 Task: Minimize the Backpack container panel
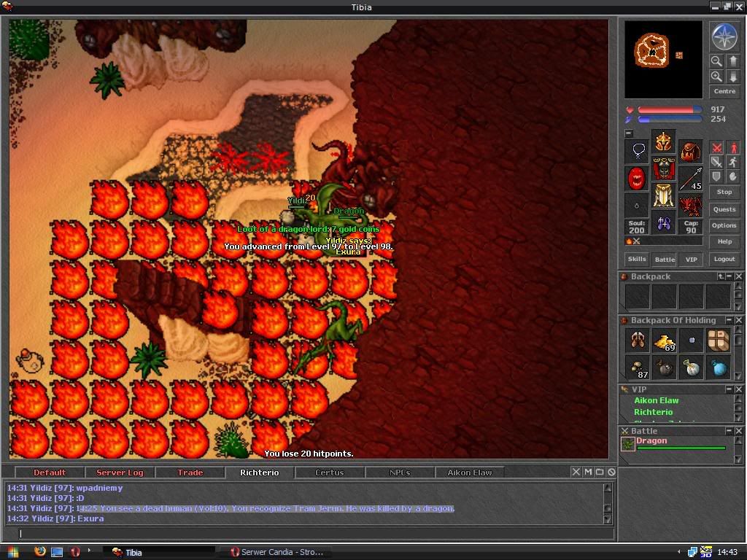point(729,276)
